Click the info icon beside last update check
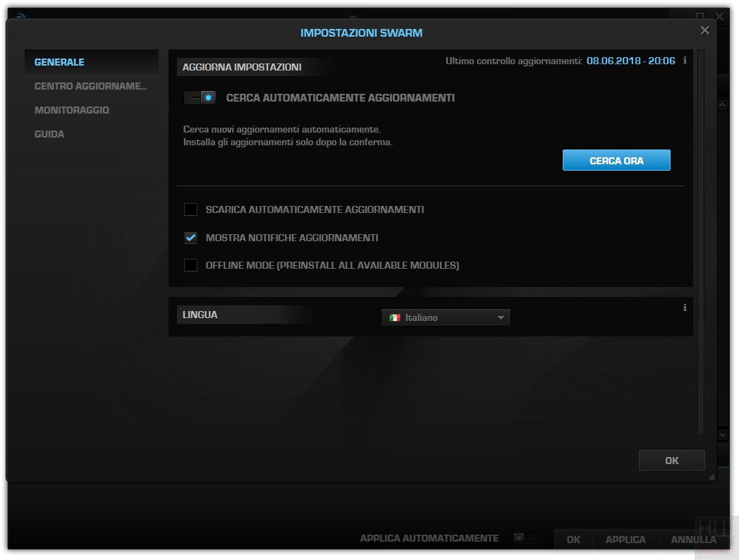Screen dimensions: 739x560 (x=685, y=61)
